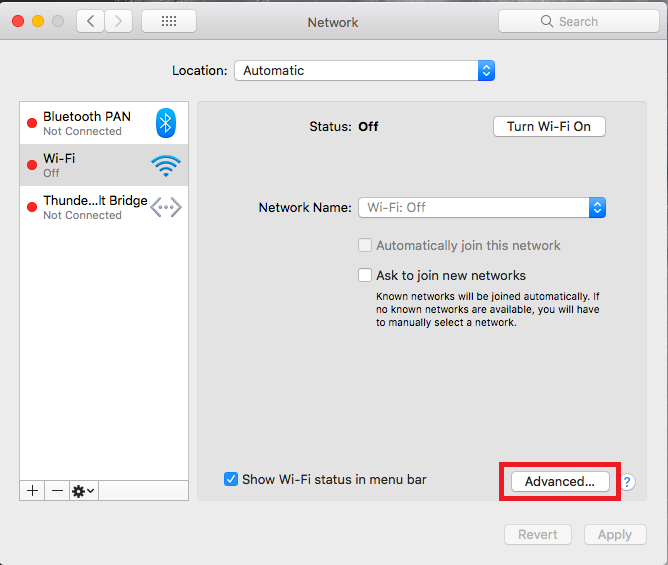Toggle Automatically join this network
The image size is (668, 565).
click(365, 245)
